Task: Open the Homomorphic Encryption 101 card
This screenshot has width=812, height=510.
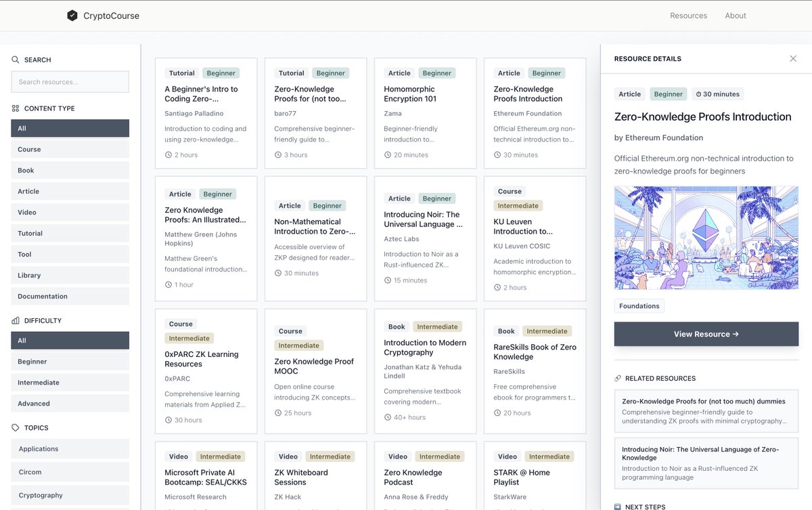Action: click(425, 113)
